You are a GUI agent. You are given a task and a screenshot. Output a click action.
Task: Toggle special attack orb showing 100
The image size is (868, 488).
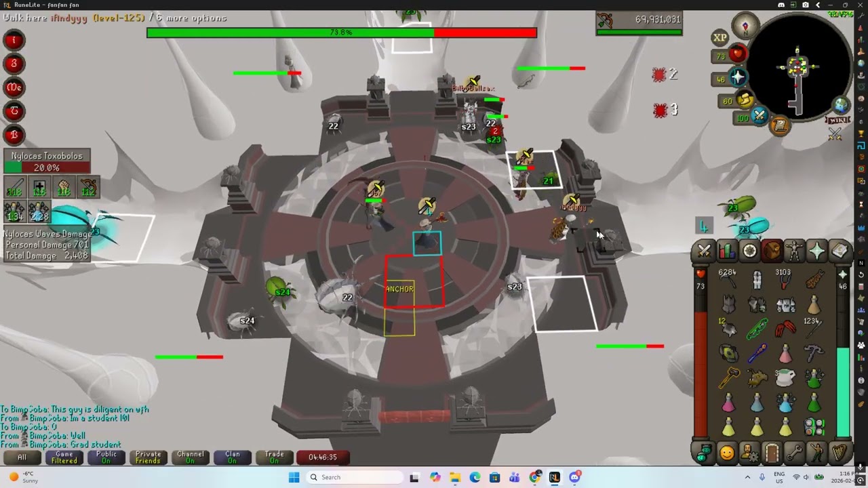click(x=751, y=118)
